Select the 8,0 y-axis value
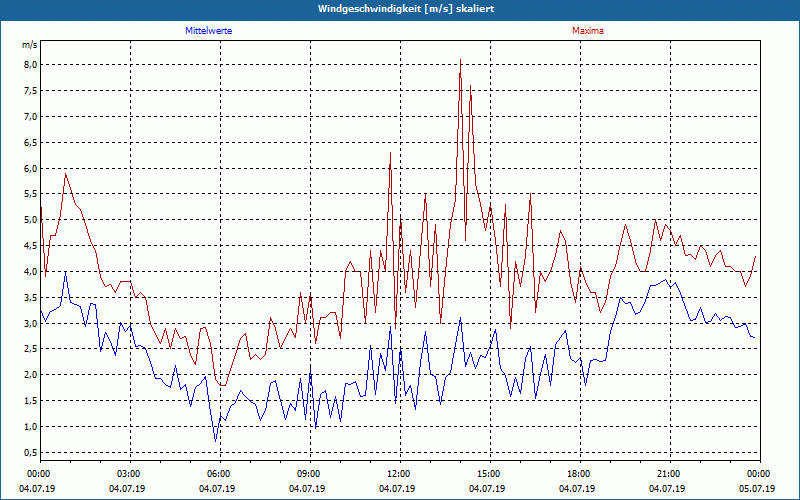Viewport: 800px width, 500px height. 31,65
